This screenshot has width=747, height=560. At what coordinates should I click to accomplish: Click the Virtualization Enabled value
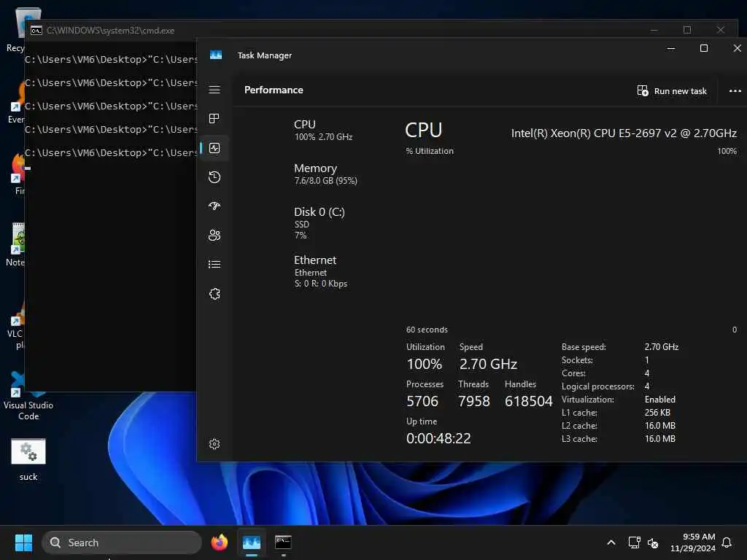pos(659,400)
